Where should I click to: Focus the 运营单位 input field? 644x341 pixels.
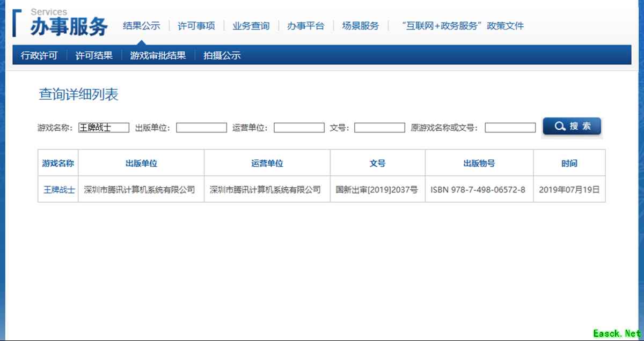click(299, 128)
